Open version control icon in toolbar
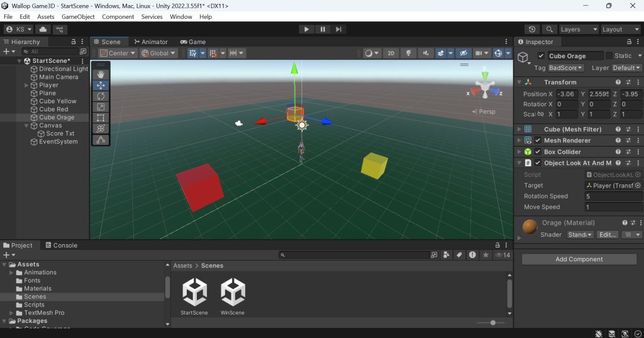Screen dimensions: 644x338 [x=60, y=29]
